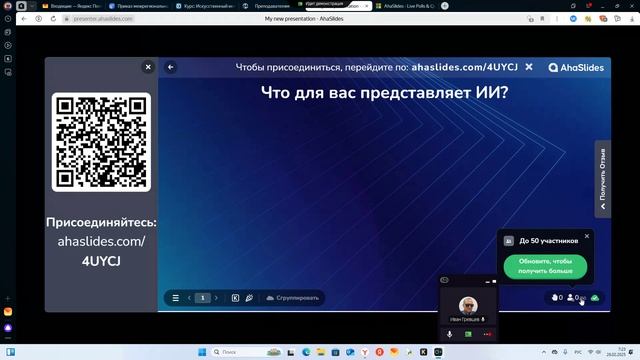The height and width of the screenshot is (360, 640).
Task: Open Edge browser from taskbar
Action: coord(306,352)
